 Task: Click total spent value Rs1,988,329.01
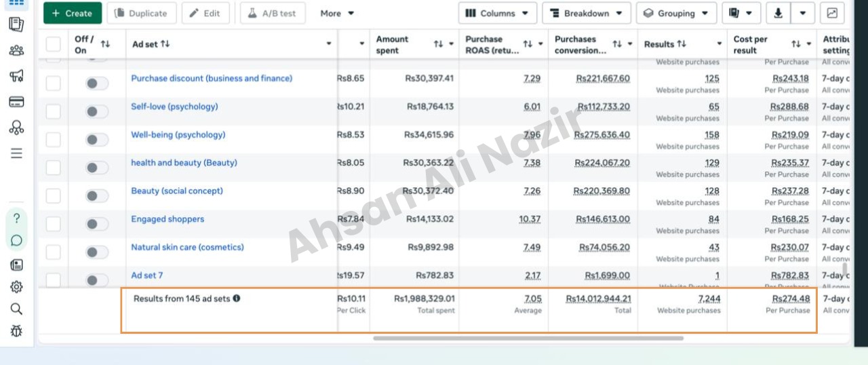(x=424, y=299)
